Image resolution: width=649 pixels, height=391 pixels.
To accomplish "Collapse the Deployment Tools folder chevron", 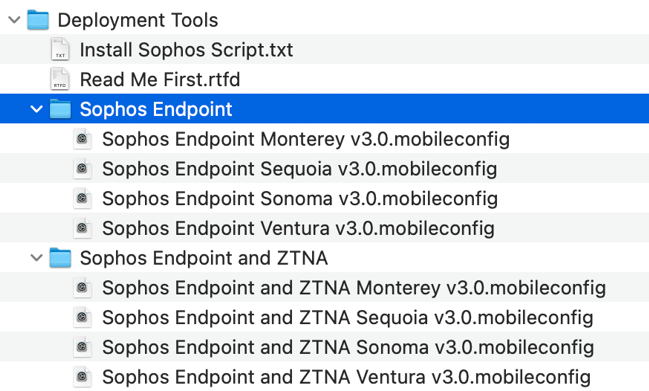I will (x=14, y=19).
